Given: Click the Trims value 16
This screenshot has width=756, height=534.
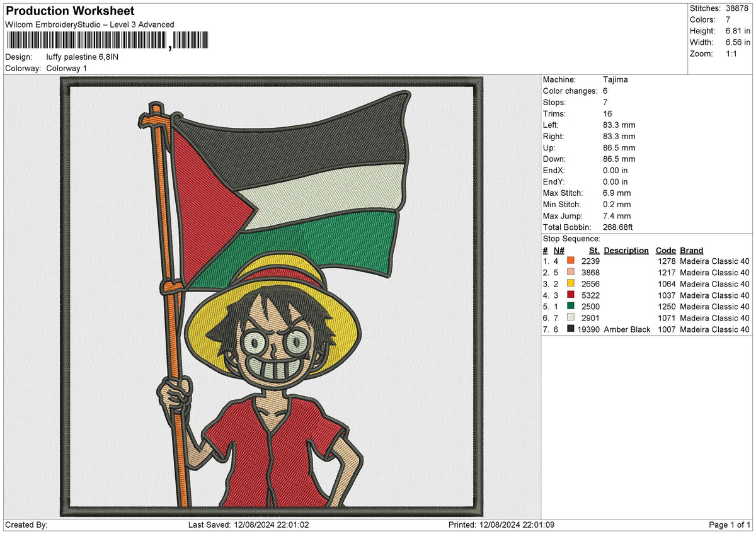Looking at the screenshot, I should pos(607,113).
